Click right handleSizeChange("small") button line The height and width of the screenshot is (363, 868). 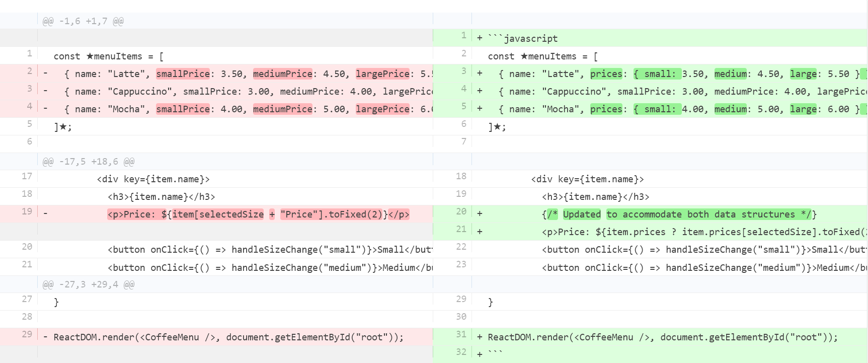pyautogui.click(x=704, y=250)
